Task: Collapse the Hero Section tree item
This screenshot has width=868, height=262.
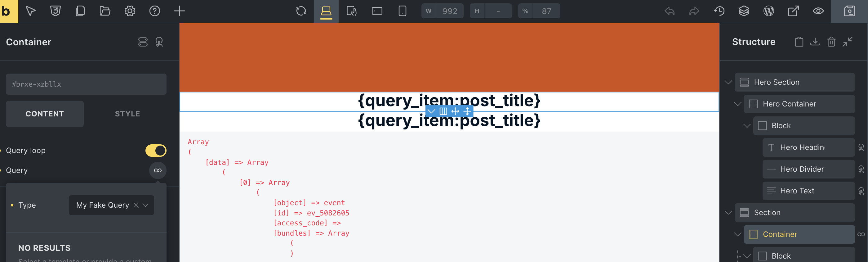Action: click(x=728, y=82)
